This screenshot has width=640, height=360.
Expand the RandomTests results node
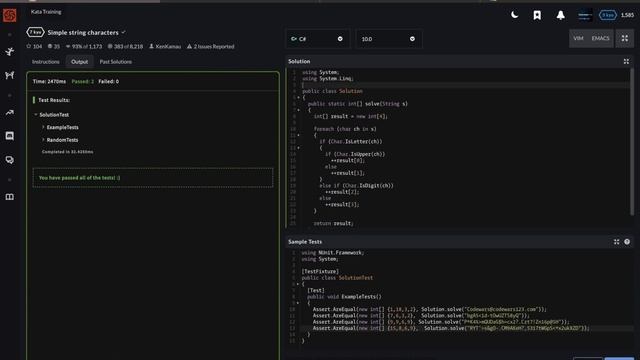43,140
